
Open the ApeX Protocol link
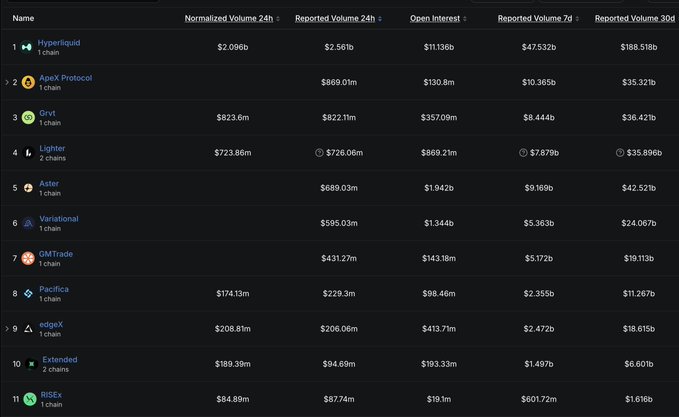click(x=66, y=78)
